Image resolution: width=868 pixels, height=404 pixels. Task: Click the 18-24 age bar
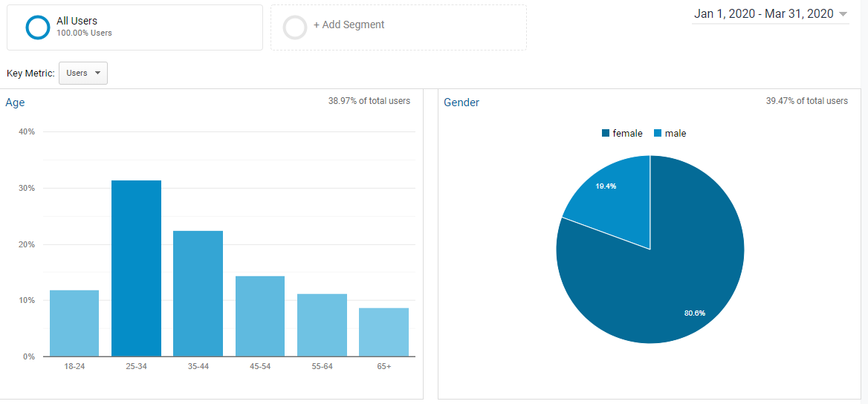coord(74,323)
